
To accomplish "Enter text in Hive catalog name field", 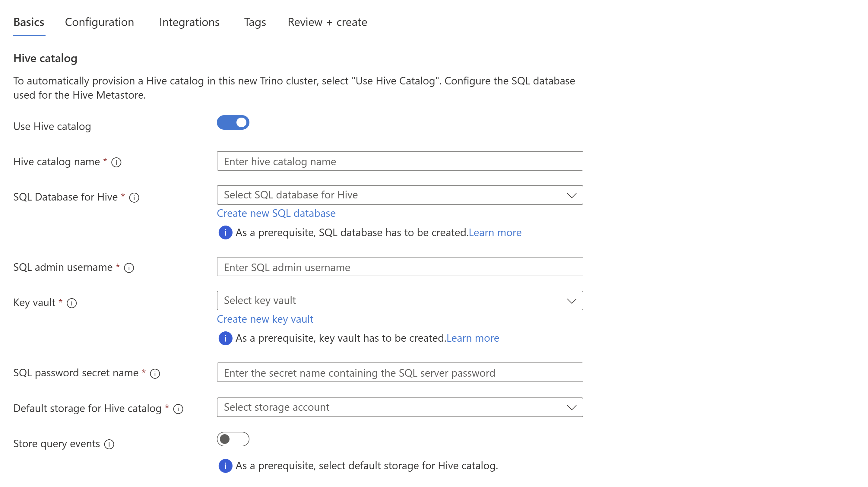I will [400, 162].
